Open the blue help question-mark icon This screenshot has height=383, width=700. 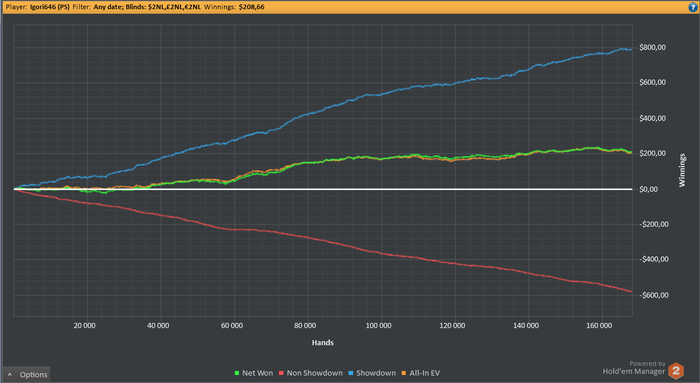[693, 7]
